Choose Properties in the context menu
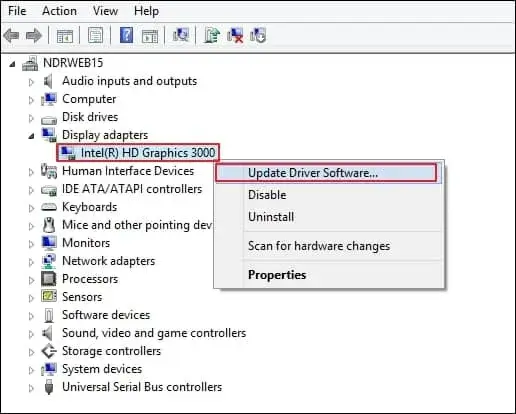Screen dimensions: 516x414 coord(328,275)
